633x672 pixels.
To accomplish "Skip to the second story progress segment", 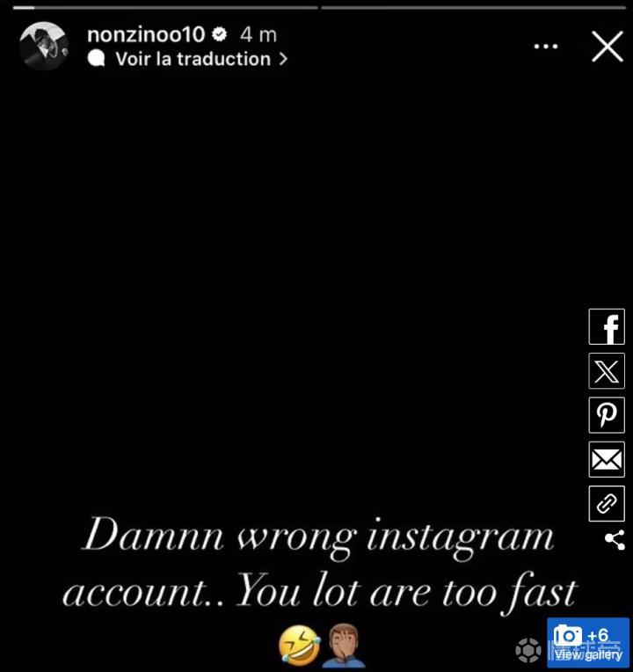I will [x=473, y=8].
